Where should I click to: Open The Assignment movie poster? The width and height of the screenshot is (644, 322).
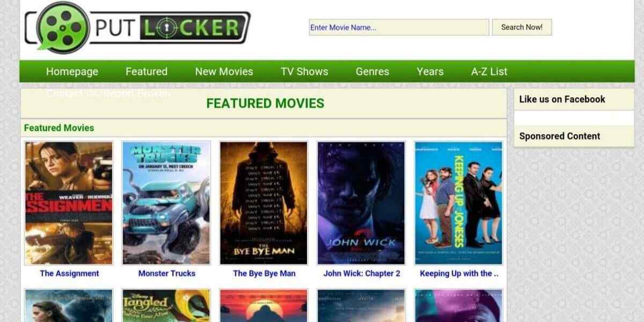[x=69, y=203]
